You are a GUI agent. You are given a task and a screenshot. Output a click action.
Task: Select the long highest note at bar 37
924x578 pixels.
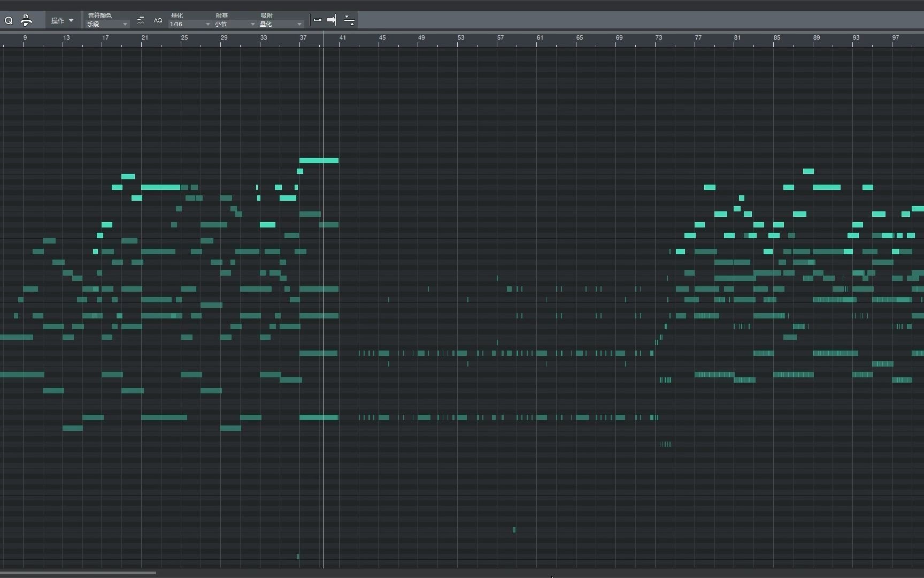pos(319,161)
